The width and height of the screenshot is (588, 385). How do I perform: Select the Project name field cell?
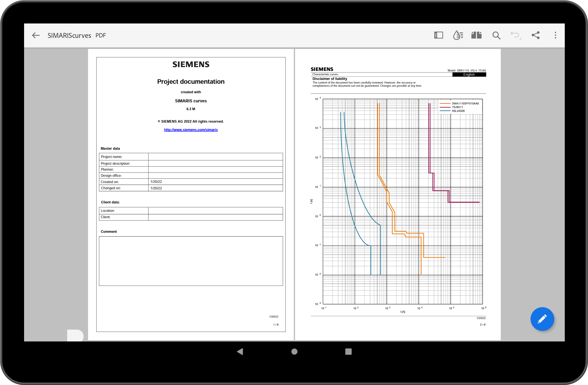tap(215, 156)
